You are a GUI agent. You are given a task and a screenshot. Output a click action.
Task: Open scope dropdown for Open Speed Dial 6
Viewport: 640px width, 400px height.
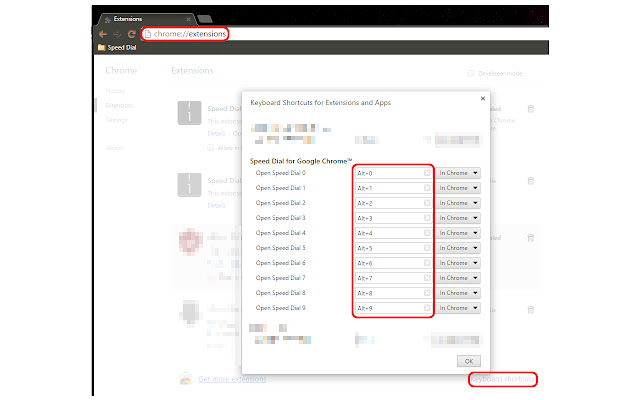click(458, 263)
